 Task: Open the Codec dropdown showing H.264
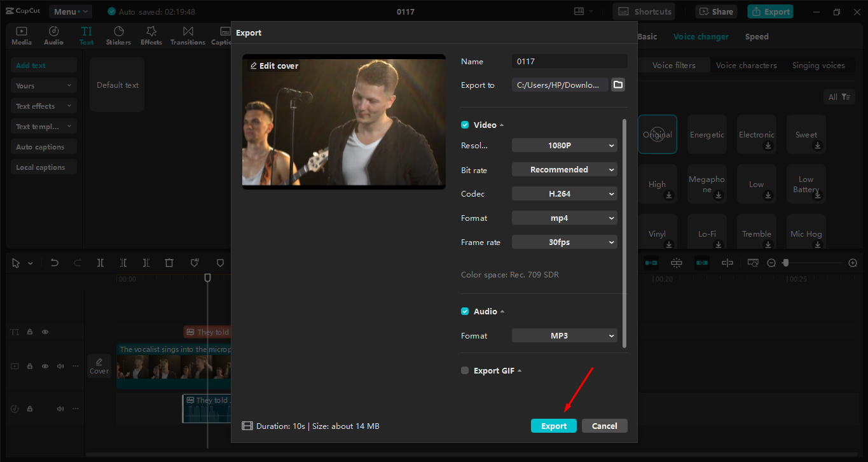[564, 193]
